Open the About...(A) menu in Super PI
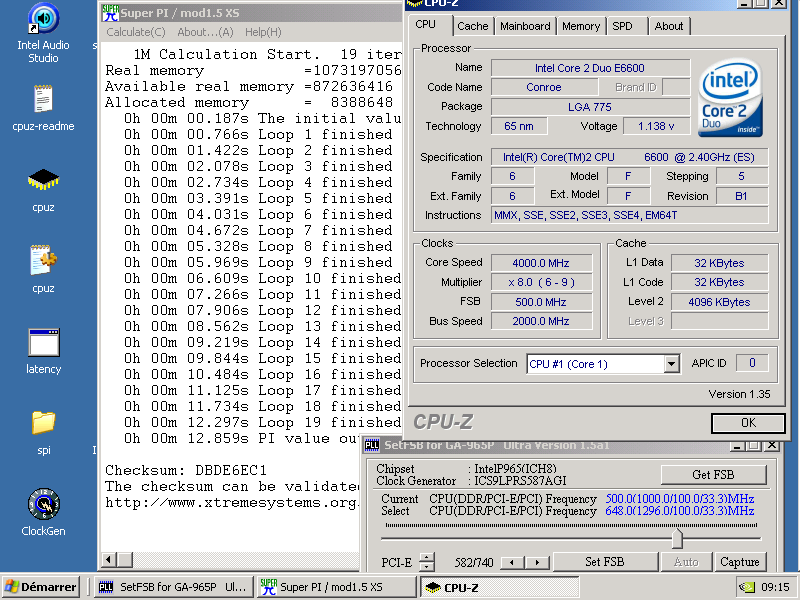 (205, 32)
